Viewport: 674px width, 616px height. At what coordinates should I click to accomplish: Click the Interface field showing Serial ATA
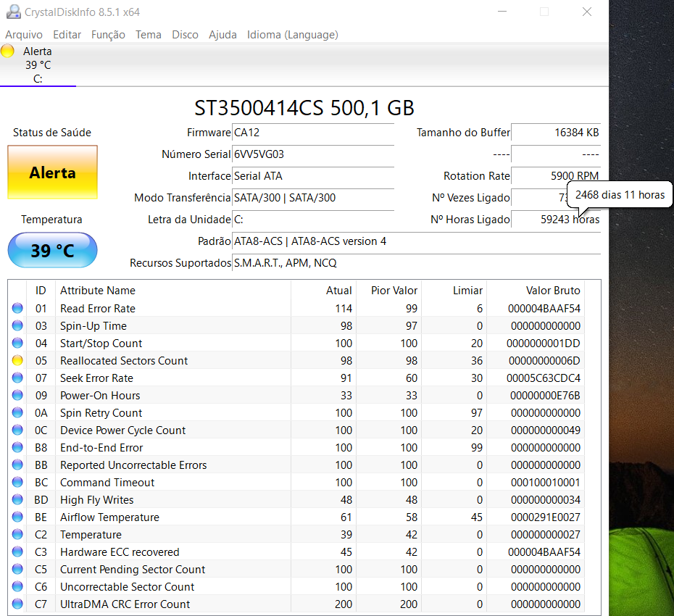point(313,176)
